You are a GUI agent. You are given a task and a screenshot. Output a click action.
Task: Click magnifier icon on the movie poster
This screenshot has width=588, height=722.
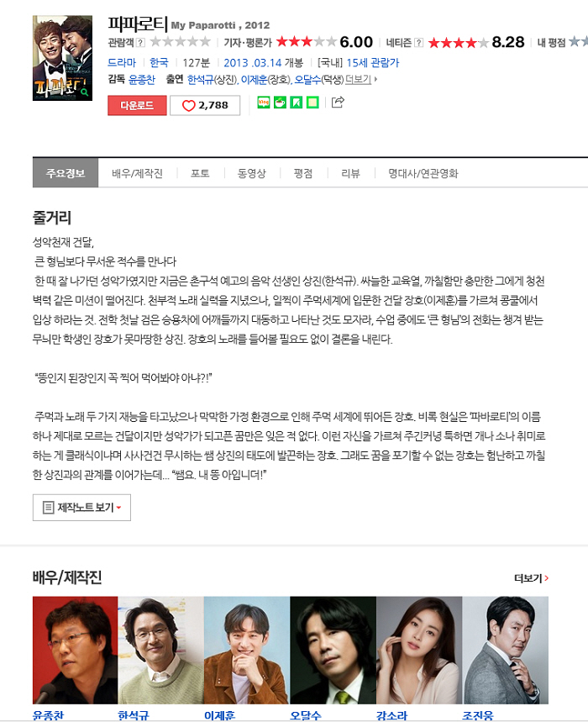pyautogui.click(x=85, y=92)
